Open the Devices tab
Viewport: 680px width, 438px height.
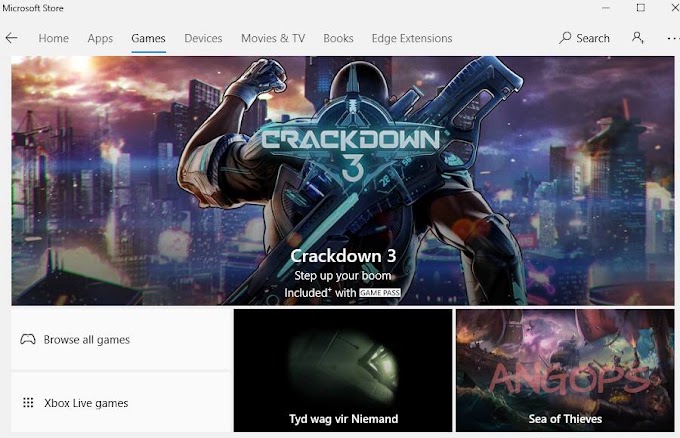[203, 38]
